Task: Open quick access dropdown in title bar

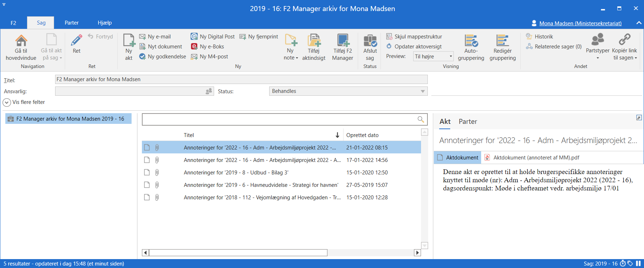Action: point(4,5)
